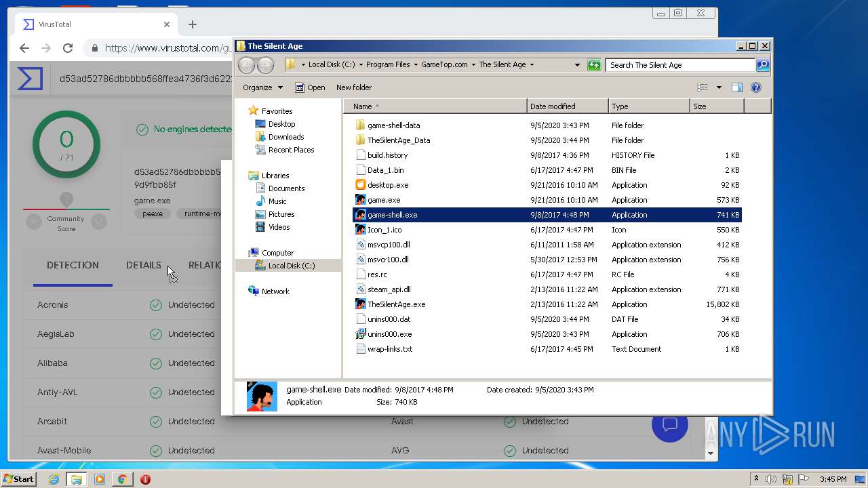
Task: Show the preview pane icon
Action: 737,87
